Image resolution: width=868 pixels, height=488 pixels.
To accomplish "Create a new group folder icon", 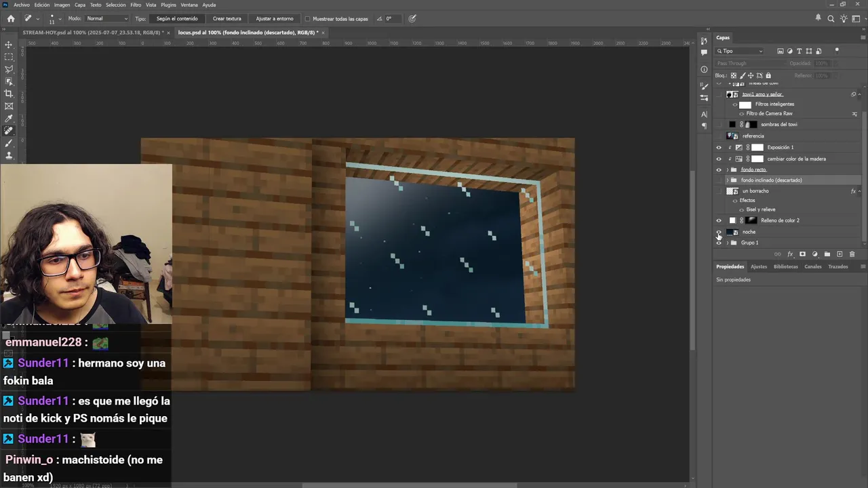I will coord(827,254).
